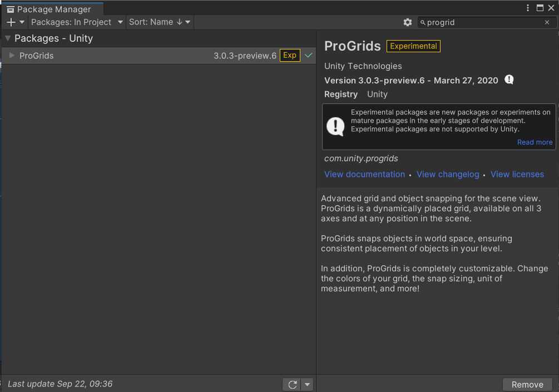The image size is (559, 392).
Task: Clear the search text with the X
Action: click(547, 22)
